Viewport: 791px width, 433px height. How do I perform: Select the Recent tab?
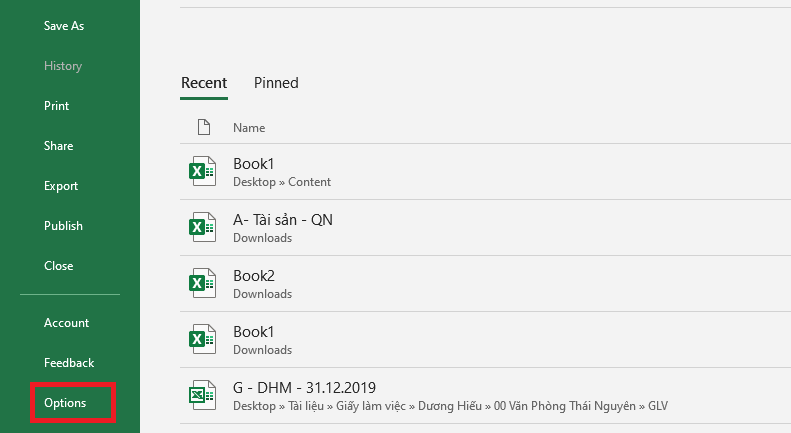click(x=204, y=83)
